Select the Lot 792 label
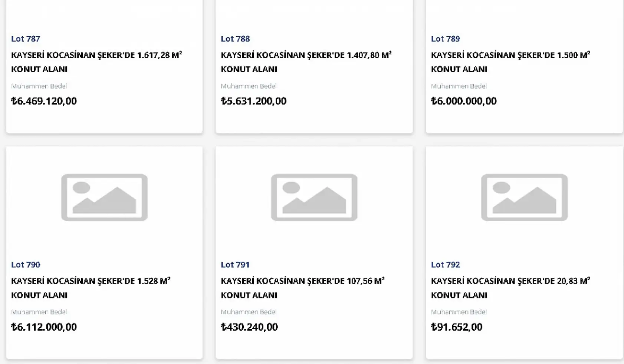This screenshot has width=624, height=364. coord(445,265)
